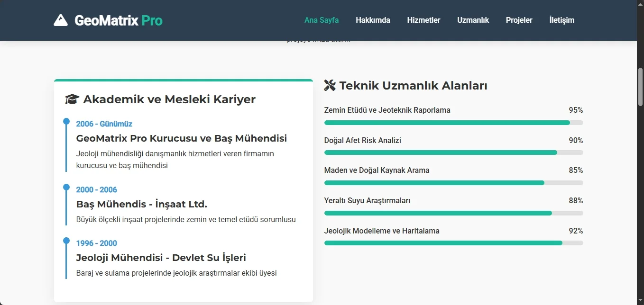Click the "90%" skill value
Screen dimensions: 644x305
point(576,141)
